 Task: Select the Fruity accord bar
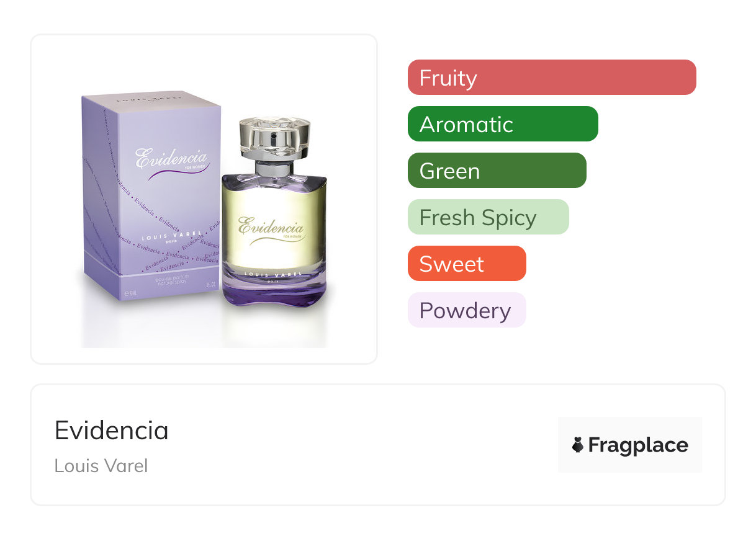tap(552, 78)
